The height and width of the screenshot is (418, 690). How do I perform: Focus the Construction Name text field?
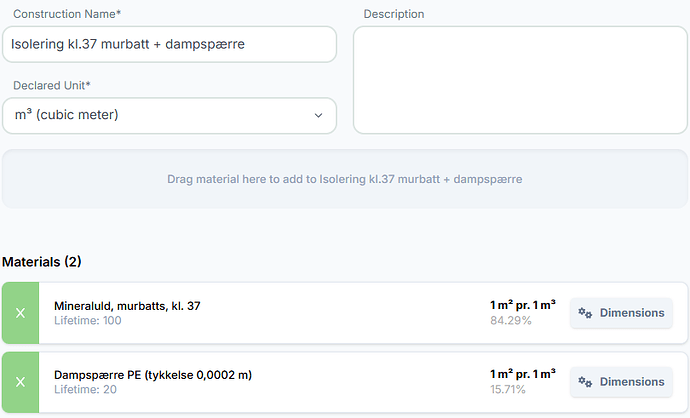click(169, 45)
